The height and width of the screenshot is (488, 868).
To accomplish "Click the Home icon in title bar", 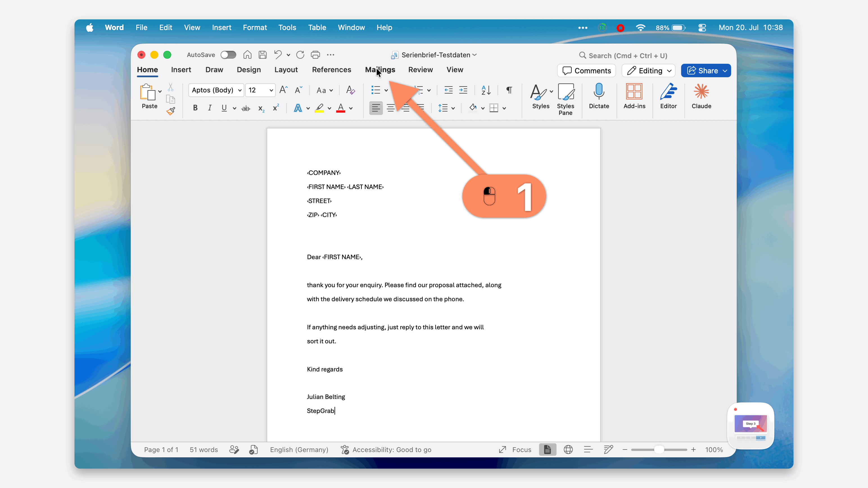I will click(x=247, y=55).
